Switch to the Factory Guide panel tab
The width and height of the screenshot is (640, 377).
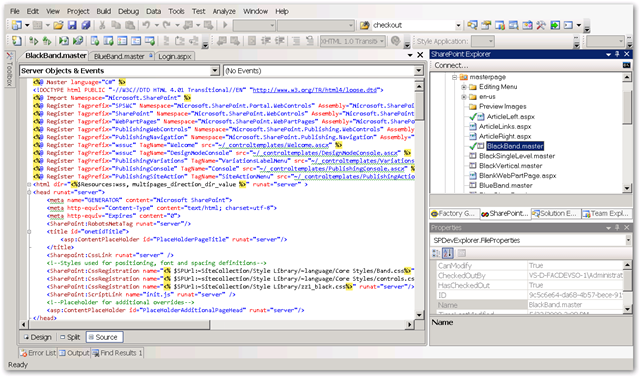click(454, 213)
